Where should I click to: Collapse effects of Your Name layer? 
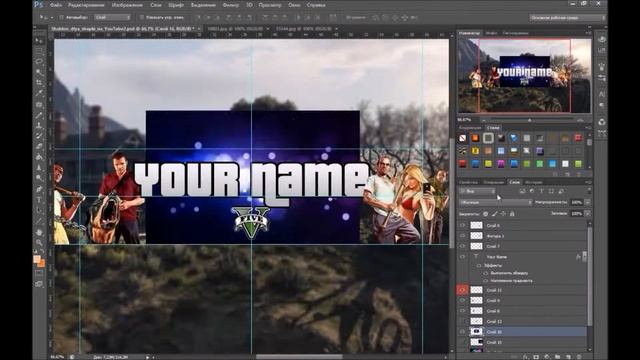click(584, 256)
